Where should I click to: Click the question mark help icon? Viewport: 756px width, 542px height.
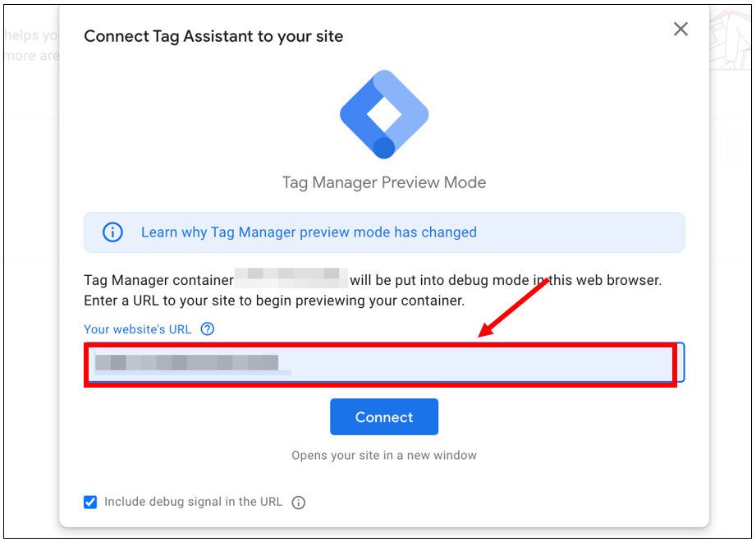click(x=208, y=328)
